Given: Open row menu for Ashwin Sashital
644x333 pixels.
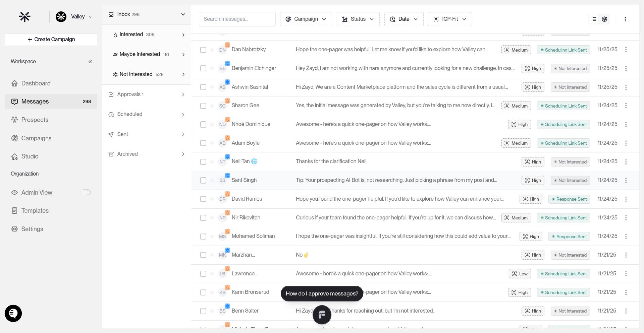Looking at the screenshot, I should (626, 87).
